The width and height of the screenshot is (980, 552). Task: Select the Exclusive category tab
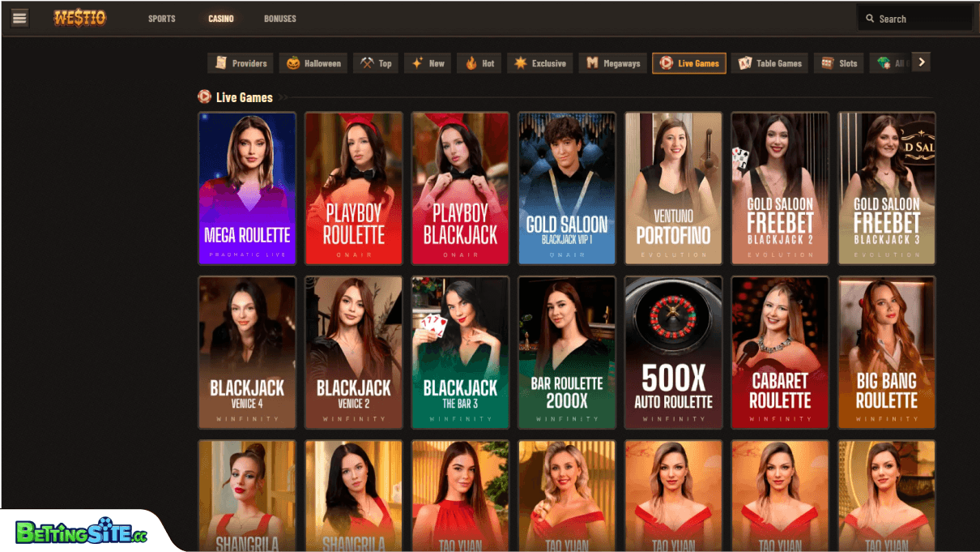tap(540, 63)
